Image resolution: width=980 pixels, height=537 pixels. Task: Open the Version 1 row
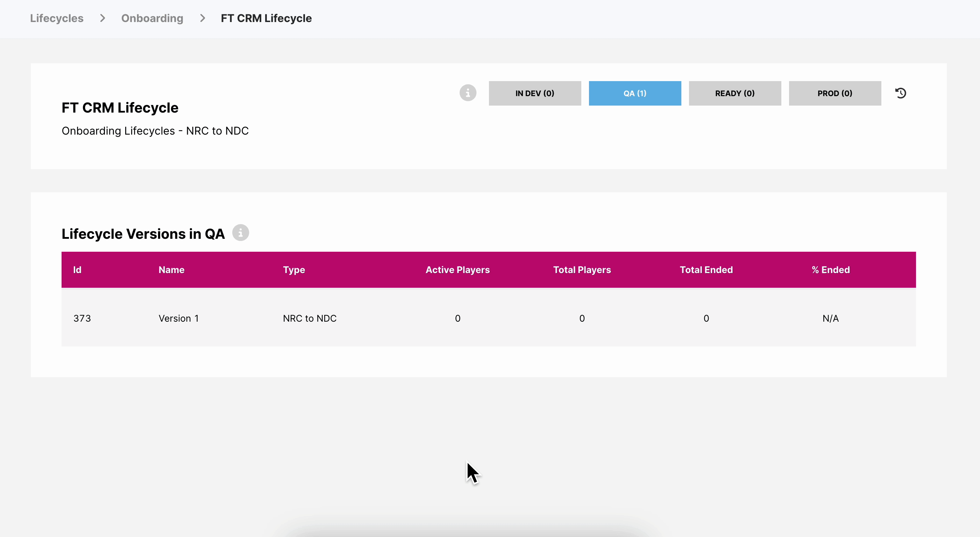[178, 318]
